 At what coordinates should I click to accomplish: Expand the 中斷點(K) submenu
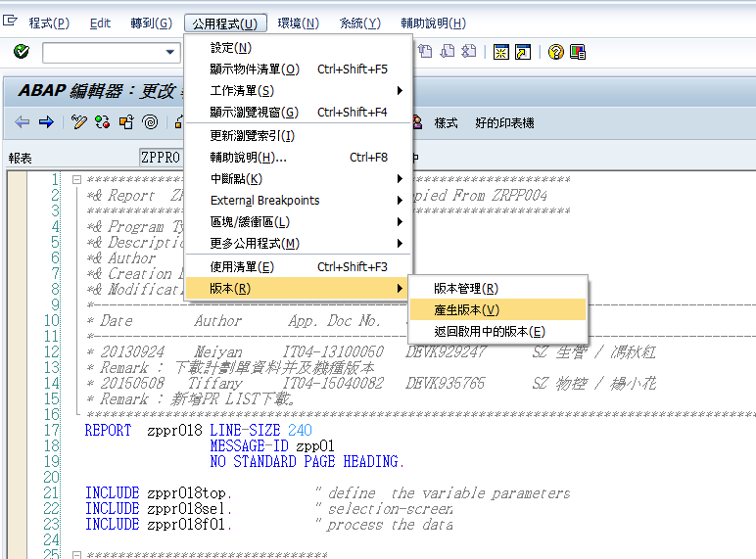[298, 179]
